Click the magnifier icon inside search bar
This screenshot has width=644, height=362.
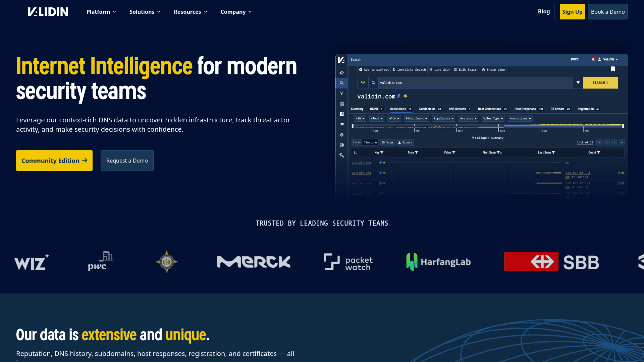click(373, 83)
